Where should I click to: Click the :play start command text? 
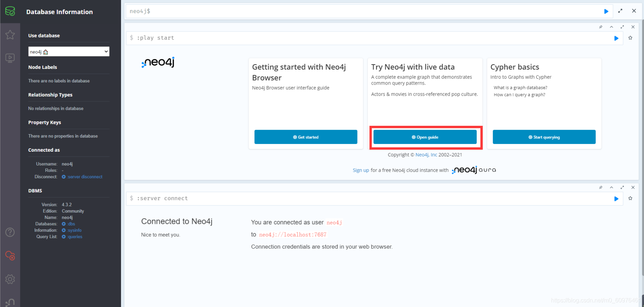(x=156, y=38)
